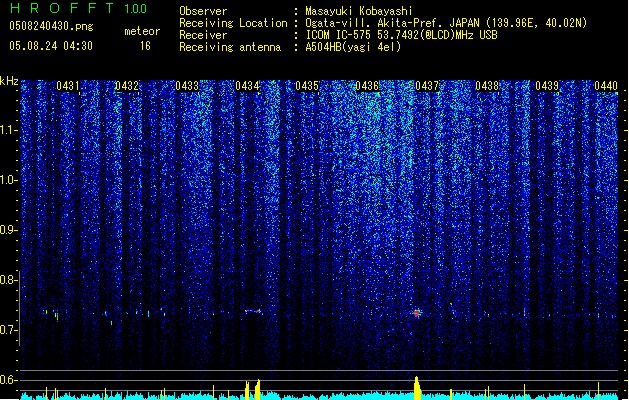
Task: Click the HROFFT 1.0.0 title text
Action: pos(79,8)
